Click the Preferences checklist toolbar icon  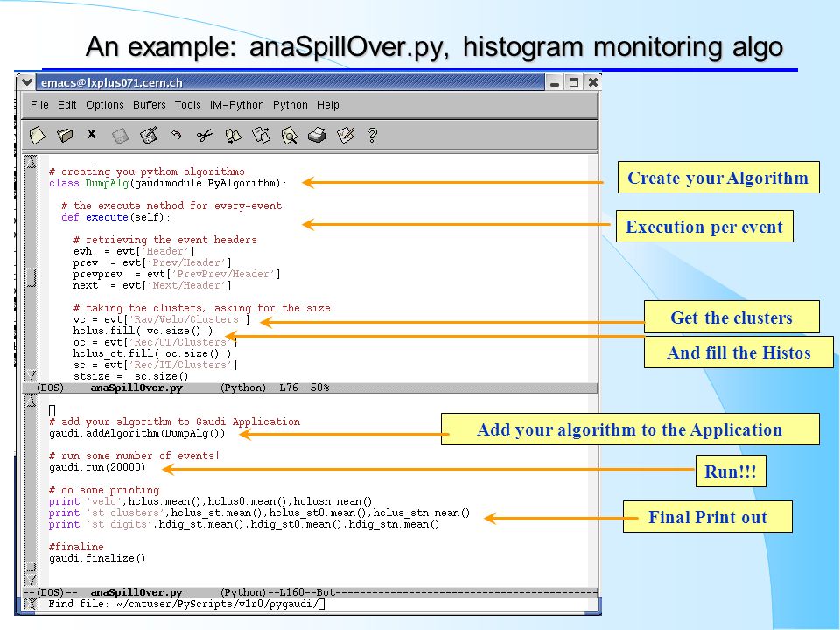click(346, 135)
